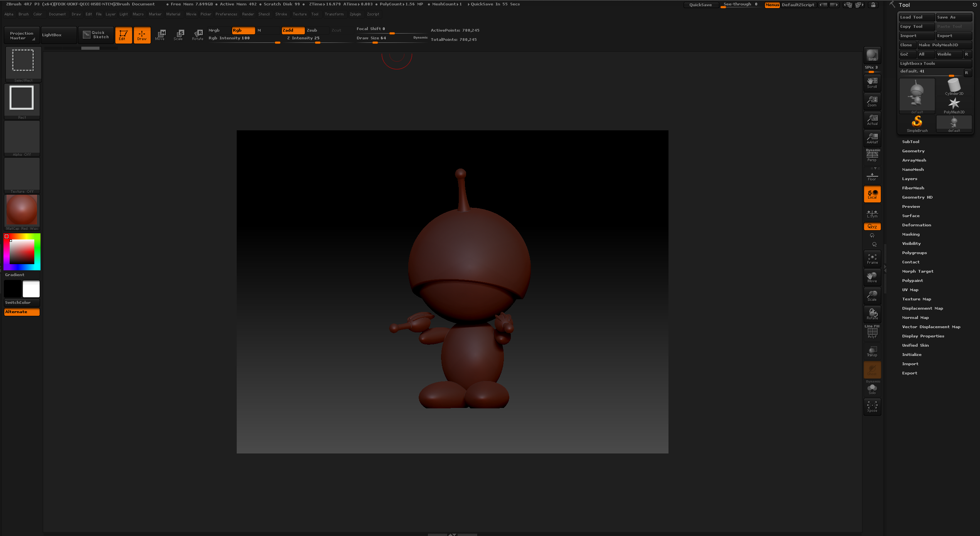The image size is (980, 536).
Task: Select the PolyMesh3D star tool
Action: click(954, 106)
